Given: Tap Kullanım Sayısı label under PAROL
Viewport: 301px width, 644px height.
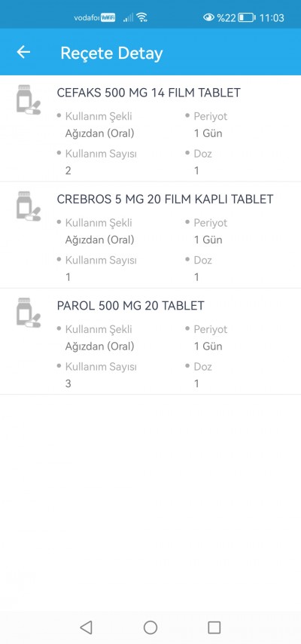Looking at the screenshot, I should pos(101,367).
